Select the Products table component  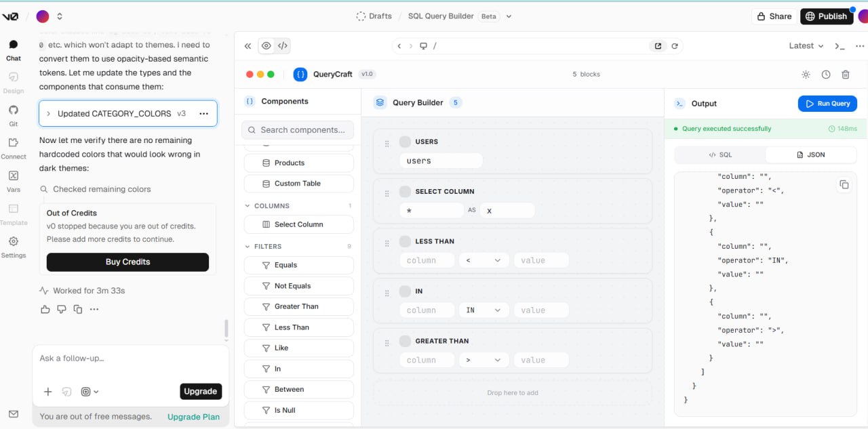click(x=298, y=163)
